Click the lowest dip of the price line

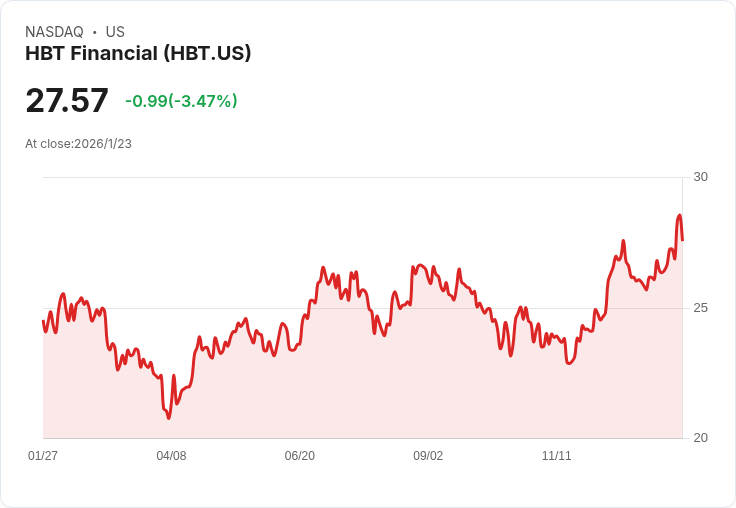tap(168, 417)
